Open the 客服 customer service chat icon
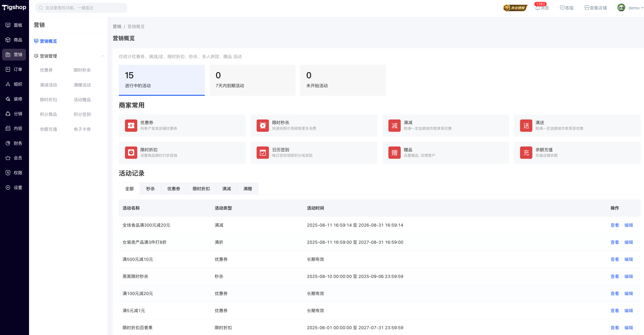This screenshot has width=644, height=335. coord(562,8)
